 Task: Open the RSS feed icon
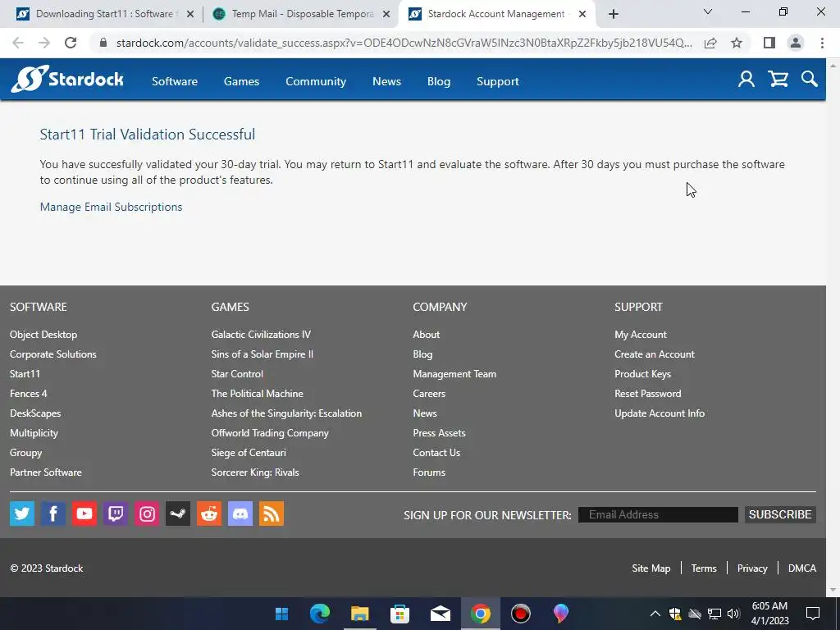click(x=271, y=514)
